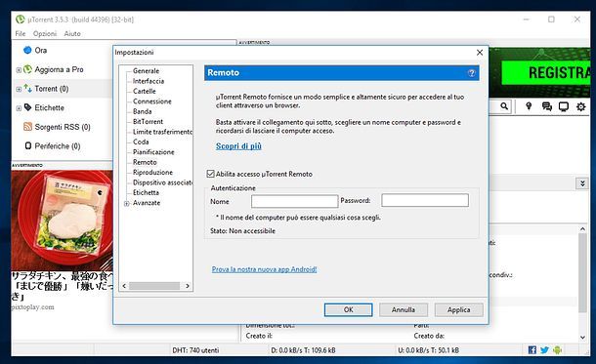The width and height of the screenshot is (596, 364).
Task: Click the Android icon in status bar
Action: point(557,350)
